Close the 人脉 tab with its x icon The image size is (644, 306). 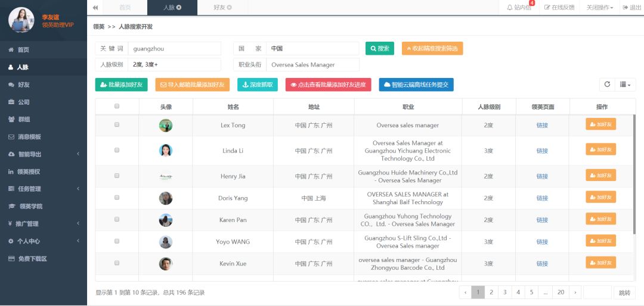(x=179, y=7)
